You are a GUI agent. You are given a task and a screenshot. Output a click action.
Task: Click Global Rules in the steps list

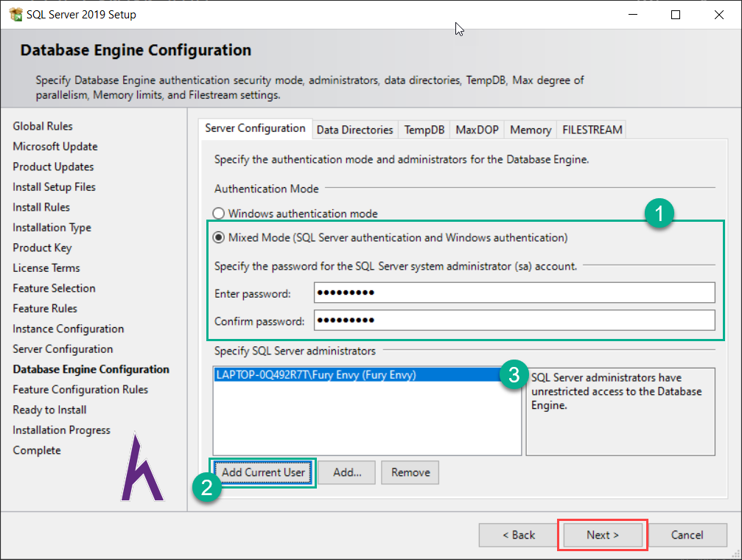tap(43, 127)
